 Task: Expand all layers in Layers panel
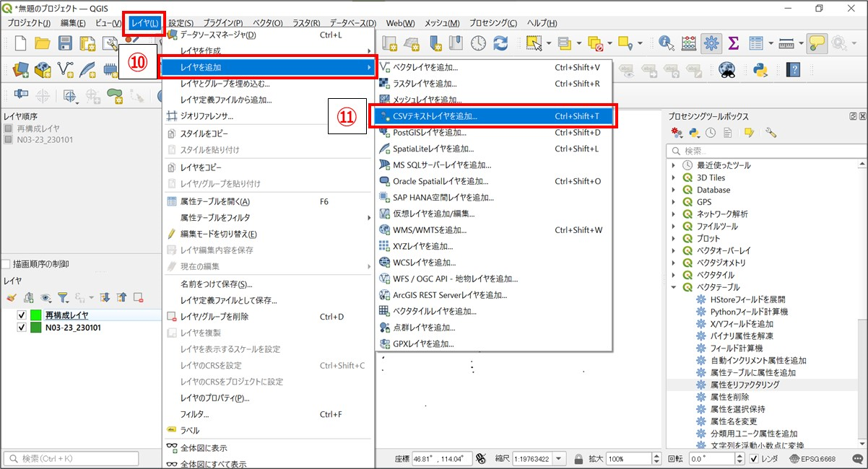pyautogui.click(x=105, y=297)
